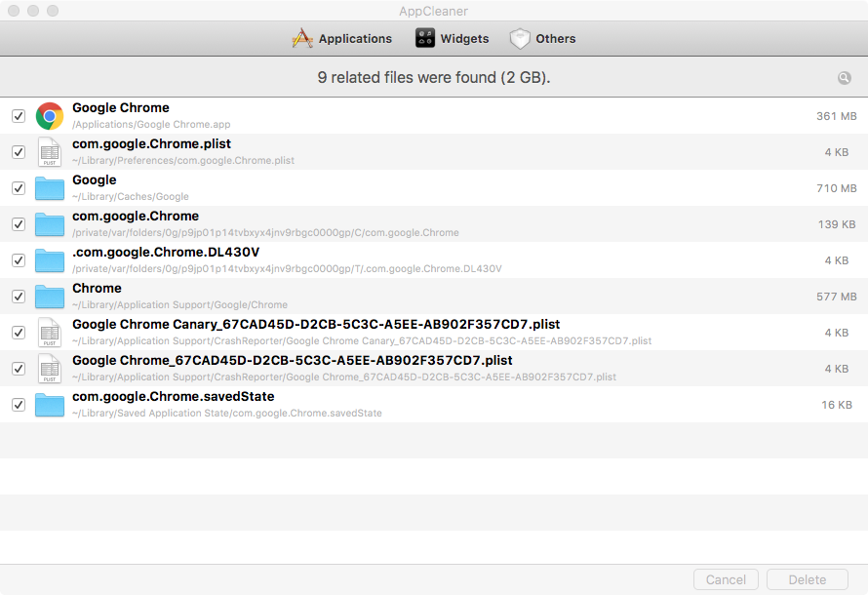Click the AppCleaner window title
This screenshot has width=868, height=595.
click(433, 11)
